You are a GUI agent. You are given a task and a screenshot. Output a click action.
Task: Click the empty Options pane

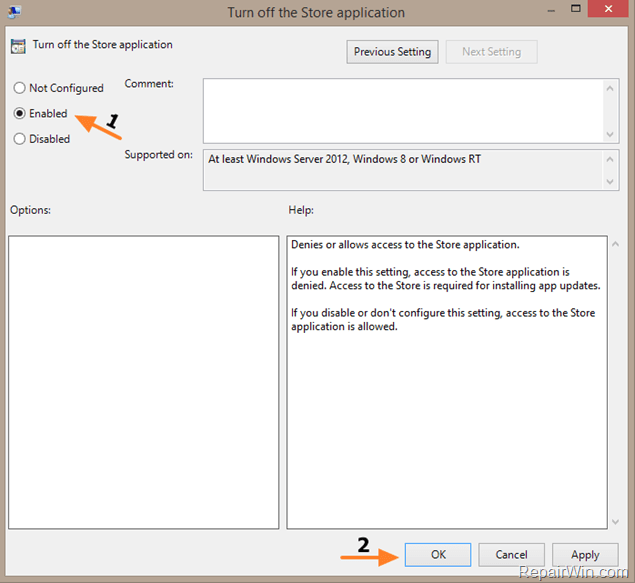[144, 382]
